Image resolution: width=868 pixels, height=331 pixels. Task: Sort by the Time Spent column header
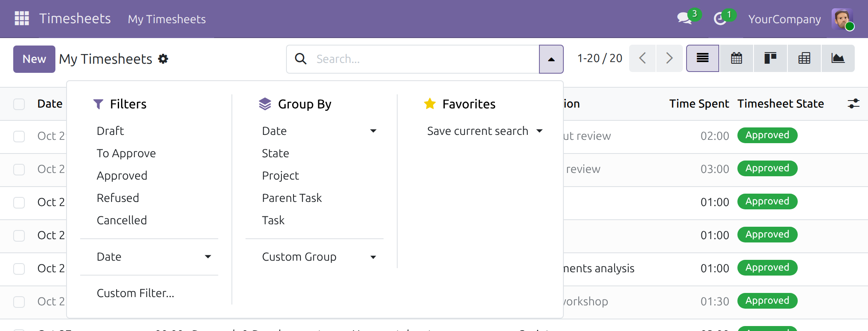(699, 103)
